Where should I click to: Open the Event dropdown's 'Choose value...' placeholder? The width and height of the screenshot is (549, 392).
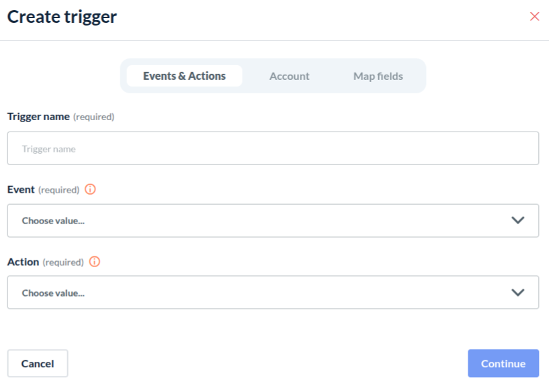coord(53,221)
